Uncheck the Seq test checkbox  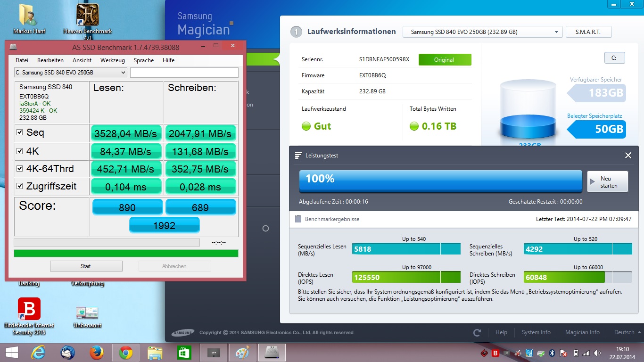pyautogui.click(x=20, y=132)
